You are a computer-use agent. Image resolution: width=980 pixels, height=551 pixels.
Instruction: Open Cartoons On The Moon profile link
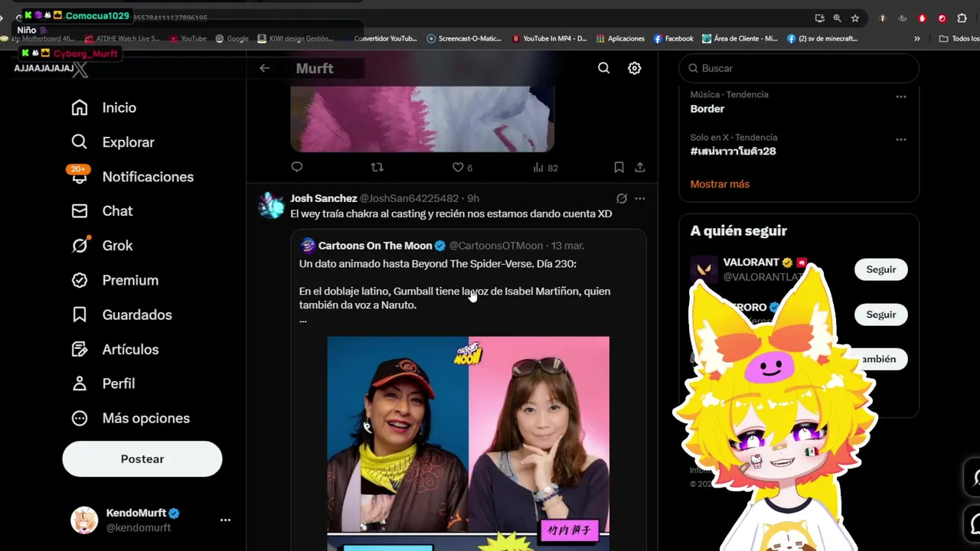point(375,246)
